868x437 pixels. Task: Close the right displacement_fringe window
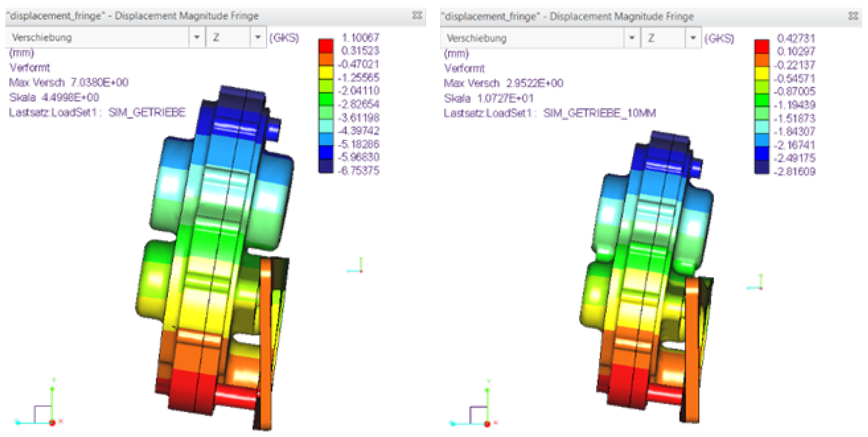(x=853, y=16)
